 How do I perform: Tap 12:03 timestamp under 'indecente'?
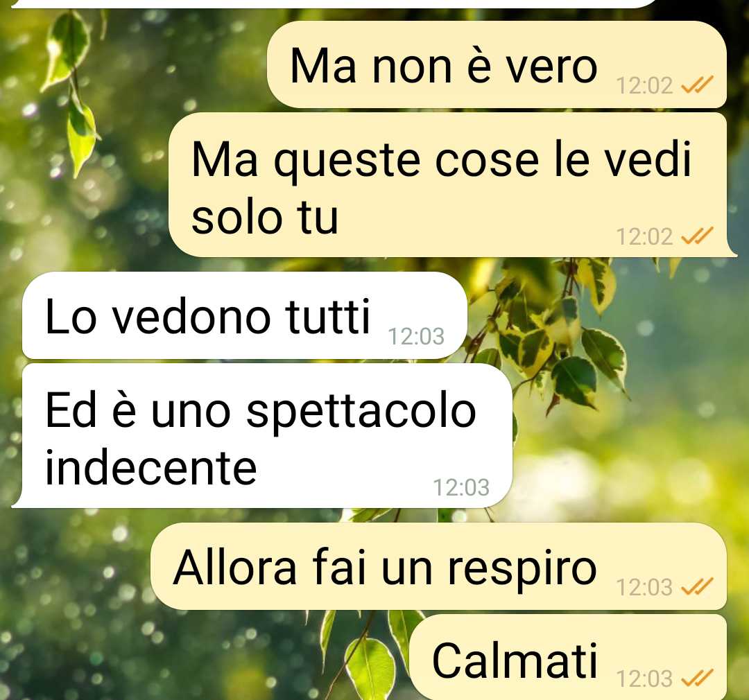[461, 487]
